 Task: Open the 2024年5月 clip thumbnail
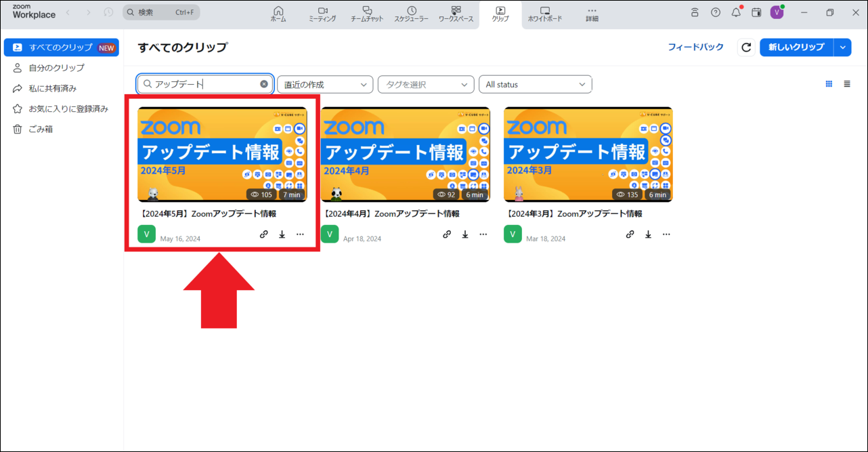(x=222, y=155)
